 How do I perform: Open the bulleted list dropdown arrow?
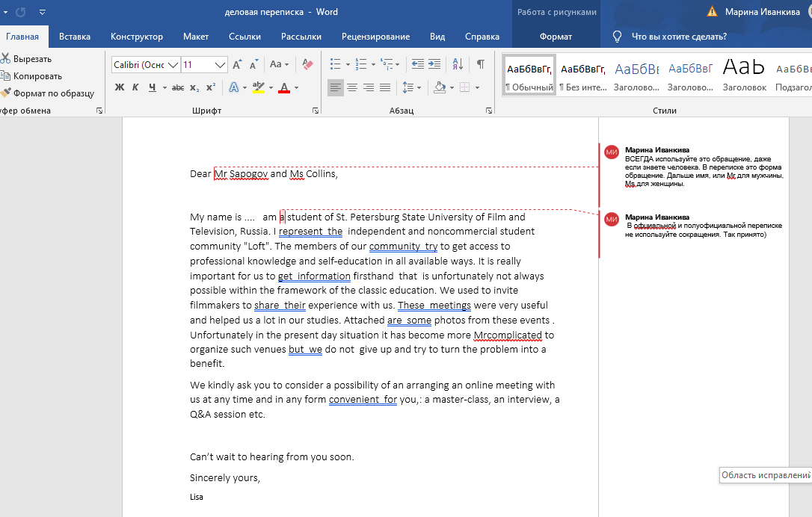click(x=348, y=65)
